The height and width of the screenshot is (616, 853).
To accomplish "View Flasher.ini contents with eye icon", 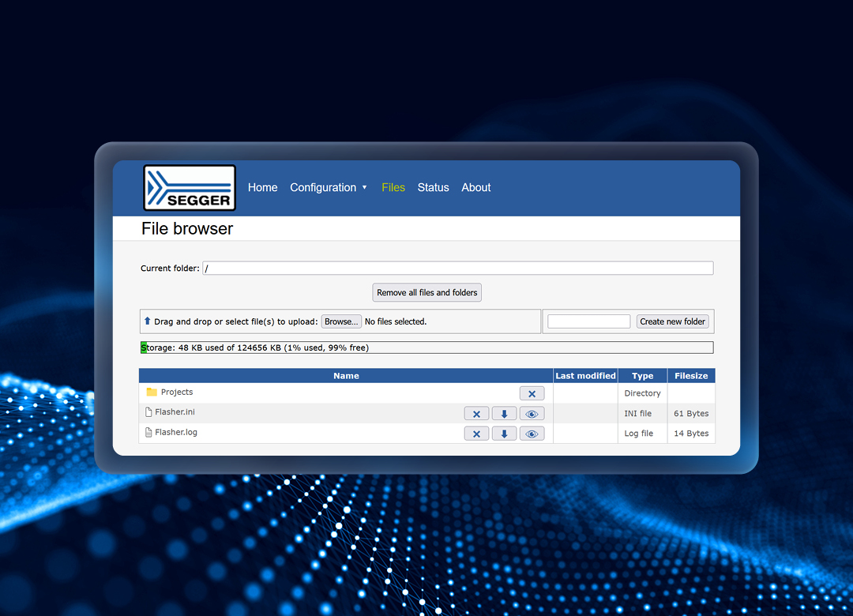I will pyautogui.click(x=532, y=414).
